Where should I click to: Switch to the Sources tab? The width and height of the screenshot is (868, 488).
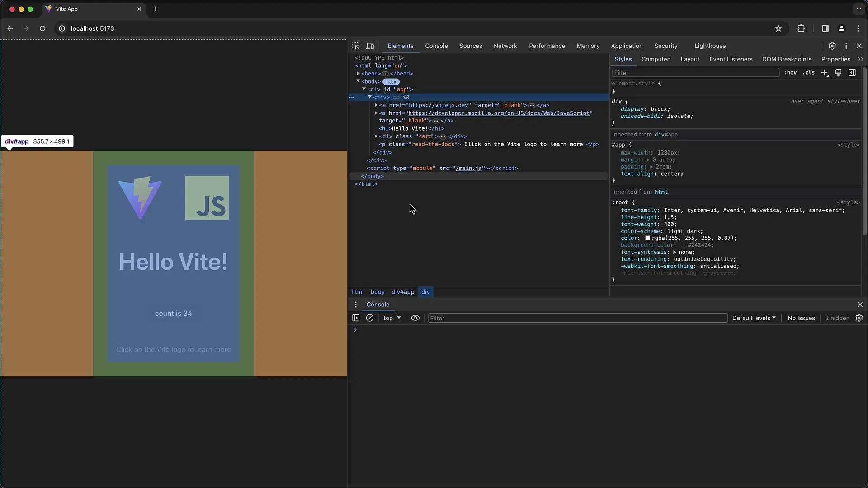coord(471,46)
